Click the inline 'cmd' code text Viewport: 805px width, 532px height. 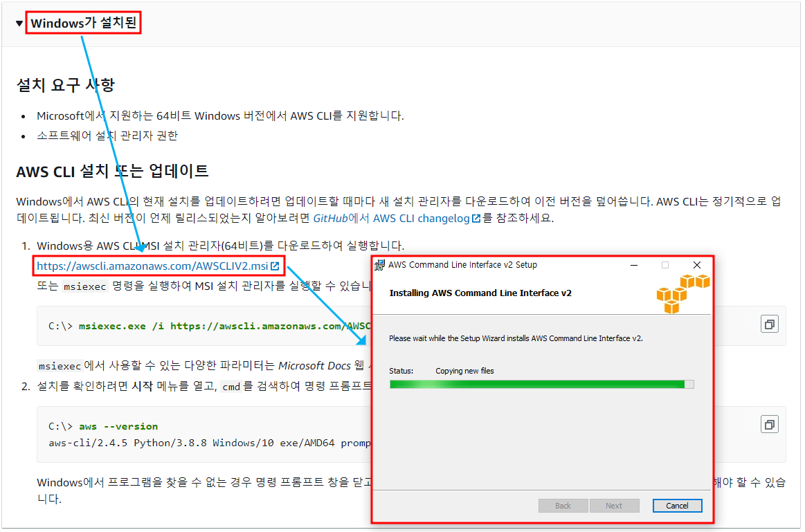tap(231, 386)
